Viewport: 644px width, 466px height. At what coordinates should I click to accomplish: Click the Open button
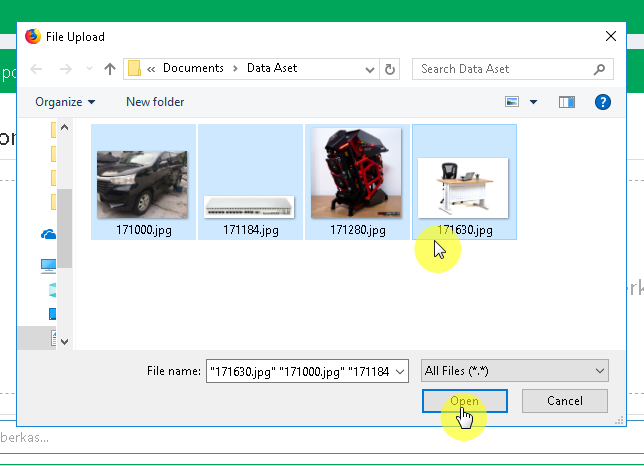coord(465,401)
